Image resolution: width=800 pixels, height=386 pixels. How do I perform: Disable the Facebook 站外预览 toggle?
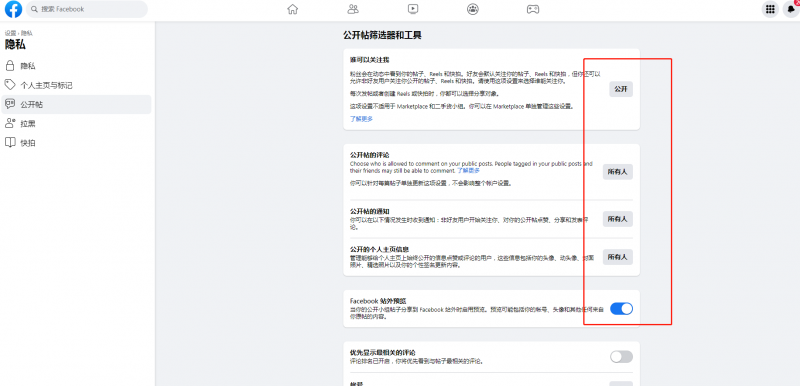pos(621,308)
